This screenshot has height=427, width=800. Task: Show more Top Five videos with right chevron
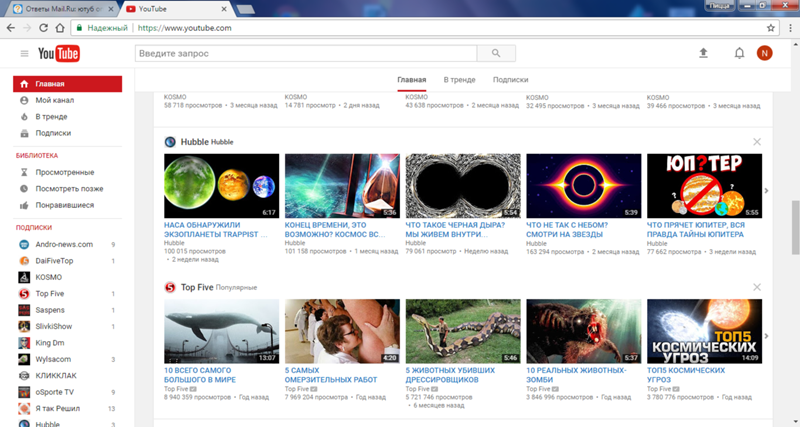click(766, 336)
